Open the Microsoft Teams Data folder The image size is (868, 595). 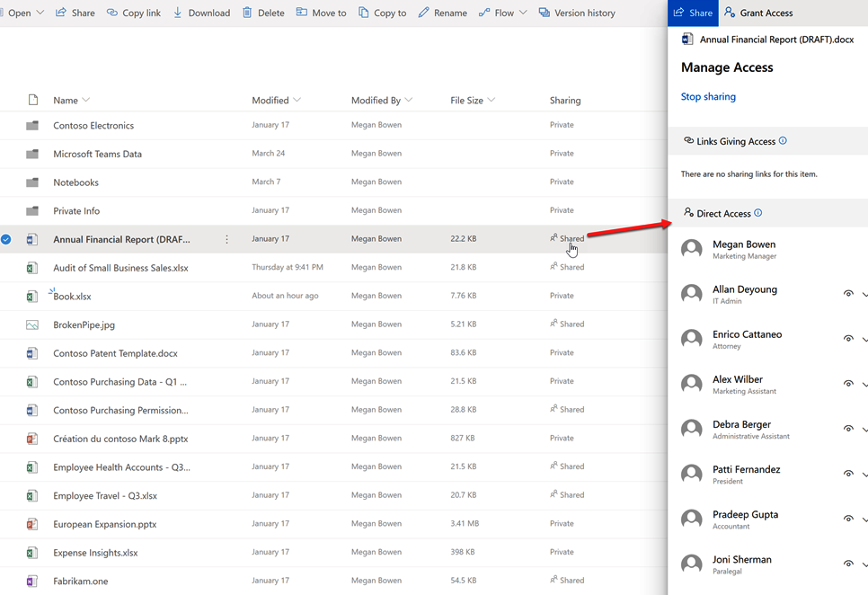(x=97, y=154)
